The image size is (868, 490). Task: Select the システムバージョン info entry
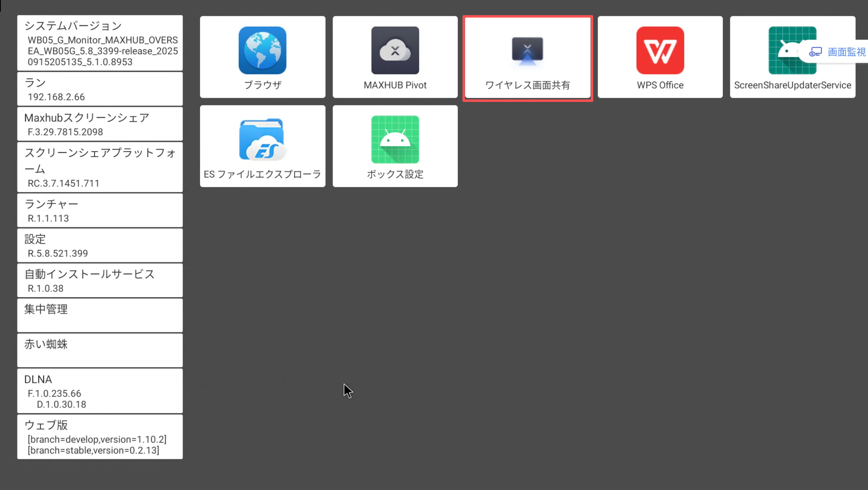coord(100,43)
